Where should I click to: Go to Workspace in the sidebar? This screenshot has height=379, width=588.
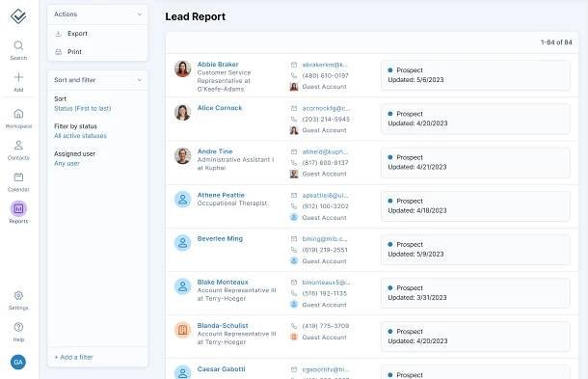(18, 119)
